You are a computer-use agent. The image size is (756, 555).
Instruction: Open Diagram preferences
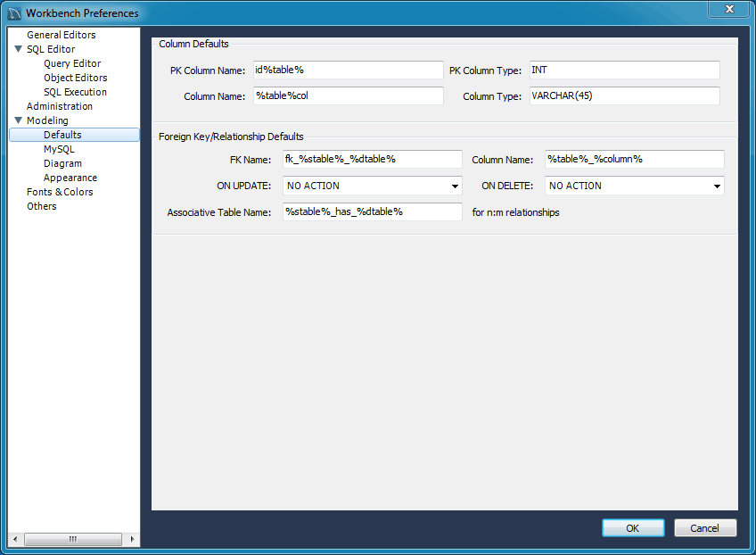62,163
